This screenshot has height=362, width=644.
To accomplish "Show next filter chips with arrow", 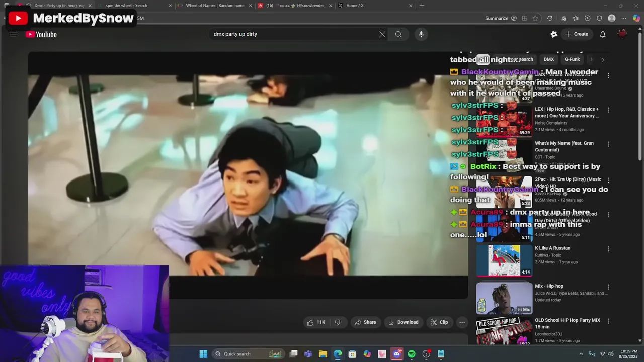I will (x=603, y=60).
